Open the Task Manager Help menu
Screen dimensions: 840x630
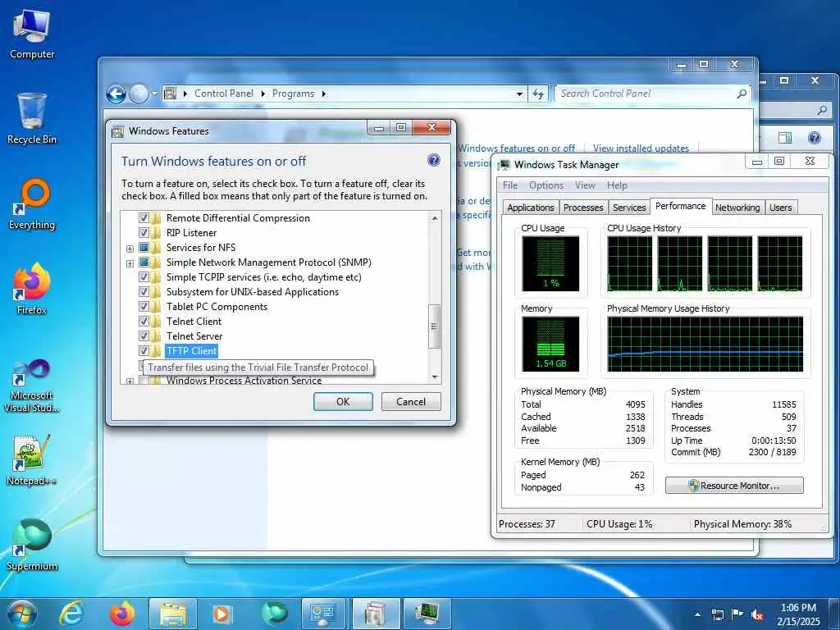click(x=617, y=185)
